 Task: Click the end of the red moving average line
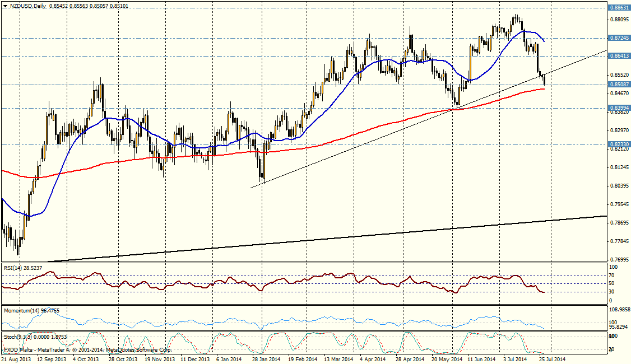pos(544,89)
